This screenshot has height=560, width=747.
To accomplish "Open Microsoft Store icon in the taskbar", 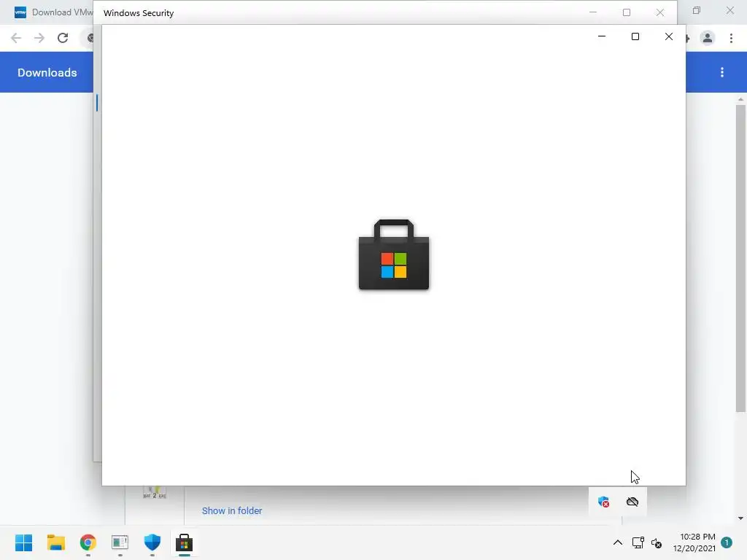I will point(184,542).
